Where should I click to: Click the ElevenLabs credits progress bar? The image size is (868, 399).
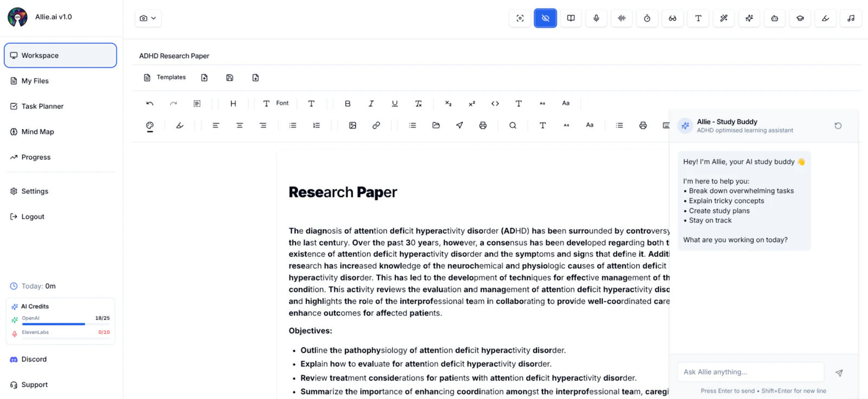[x=66, y=338]
